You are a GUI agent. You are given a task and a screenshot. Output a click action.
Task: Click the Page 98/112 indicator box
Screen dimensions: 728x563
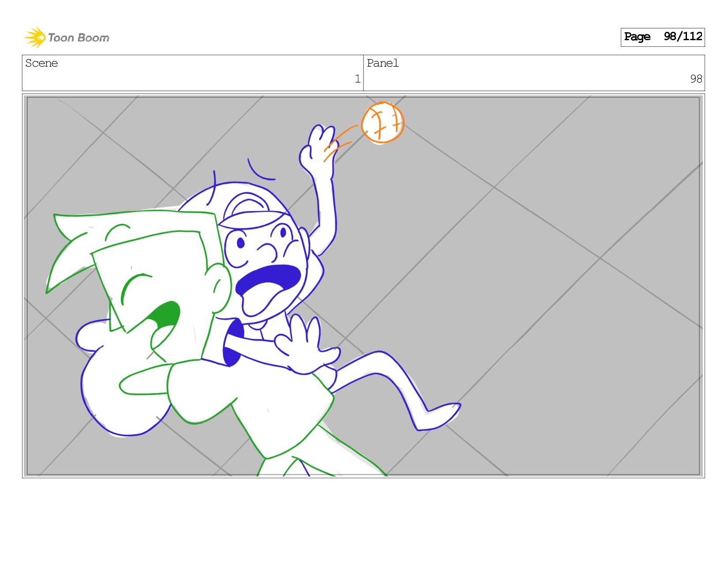[x=662, y=37]
